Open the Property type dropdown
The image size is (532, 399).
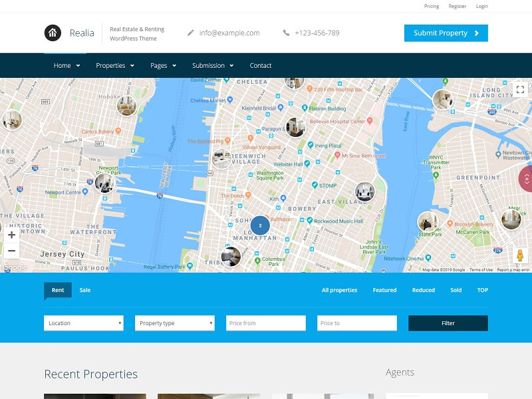175,323
